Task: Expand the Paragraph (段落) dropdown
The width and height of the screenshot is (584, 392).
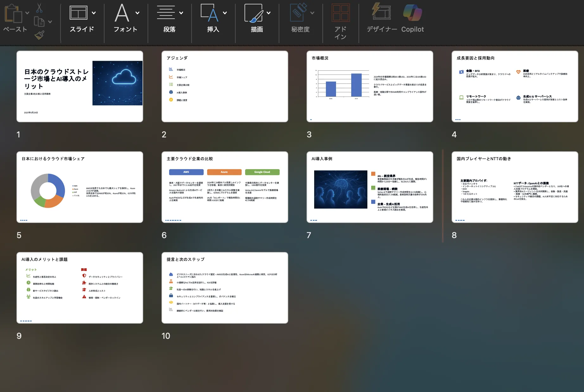Action: point(181,13)
